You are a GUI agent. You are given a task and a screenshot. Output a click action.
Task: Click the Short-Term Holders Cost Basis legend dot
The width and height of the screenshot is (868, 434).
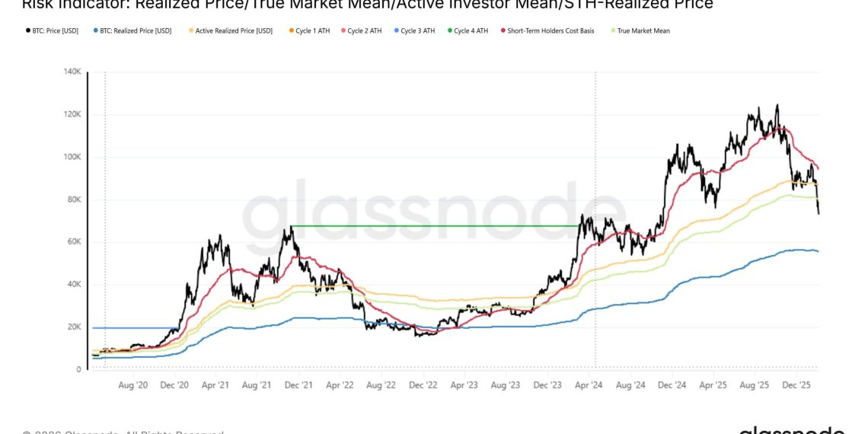pos(503,31)
